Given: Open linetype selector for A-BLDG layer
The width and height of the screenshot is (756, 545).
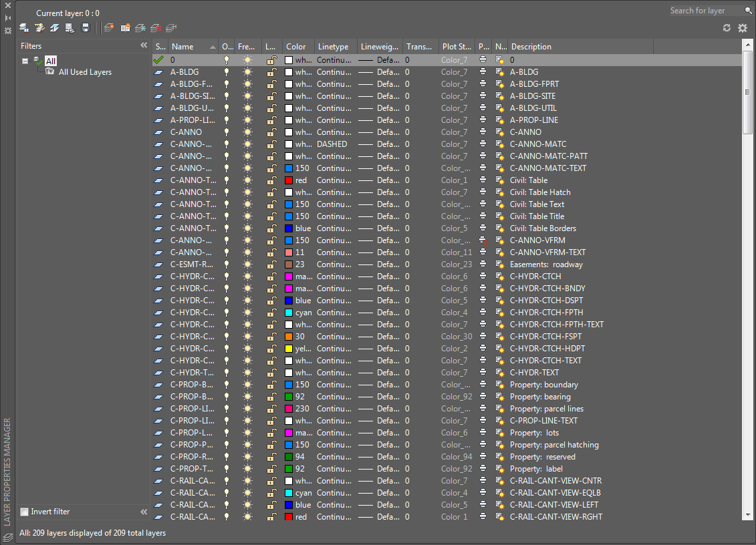Looking at the screenshot, I should click(334, 72).
